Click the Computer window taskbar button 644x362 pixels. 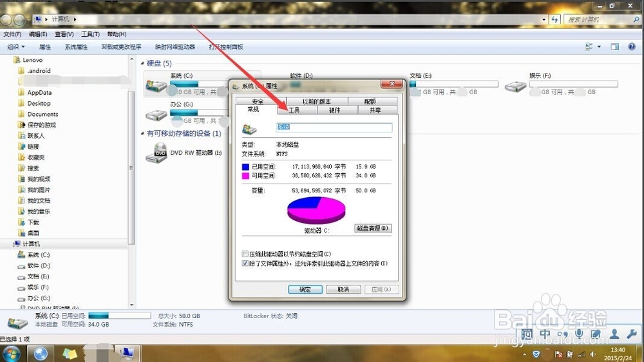click(127, 354)
